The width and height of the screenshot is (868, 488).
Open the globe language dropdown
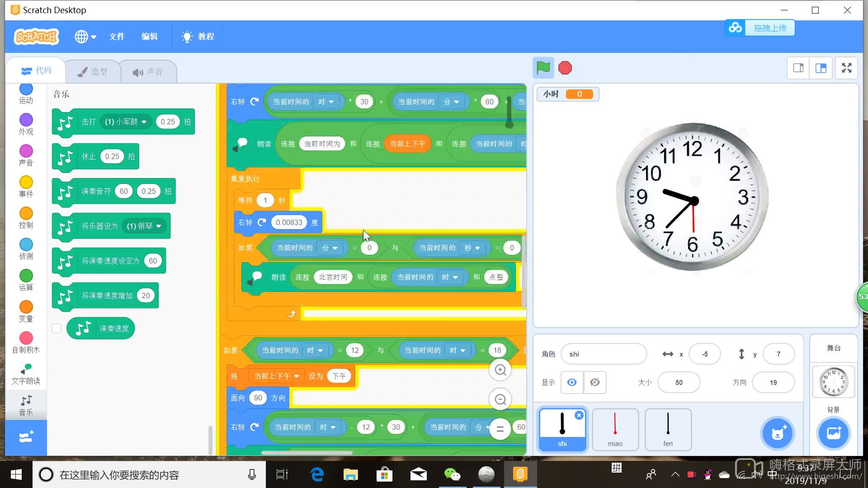[x=85, y=37]
